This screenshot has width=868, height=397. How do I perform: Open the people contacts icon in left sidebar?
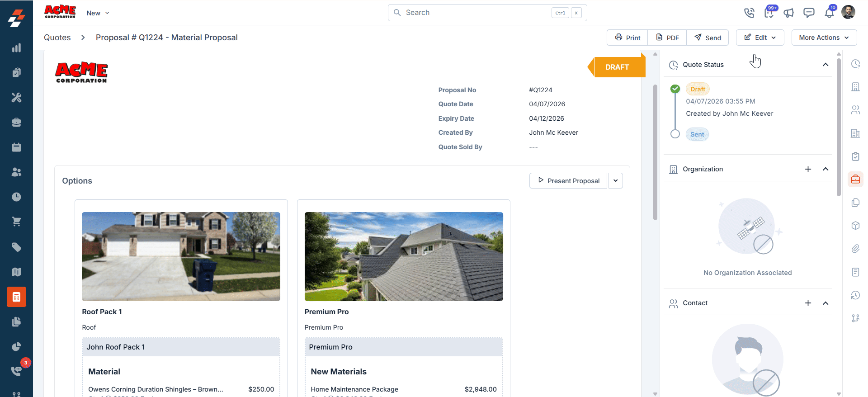click(16, 172)
